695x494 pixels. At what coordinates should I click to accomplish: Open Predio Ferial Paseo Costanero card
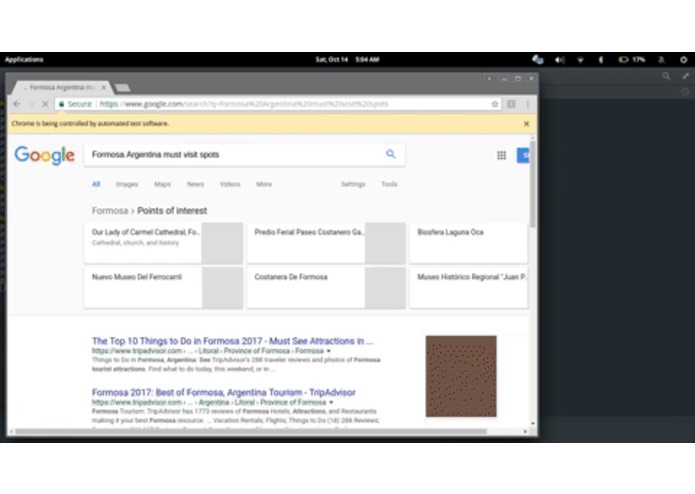click(326, 243)
